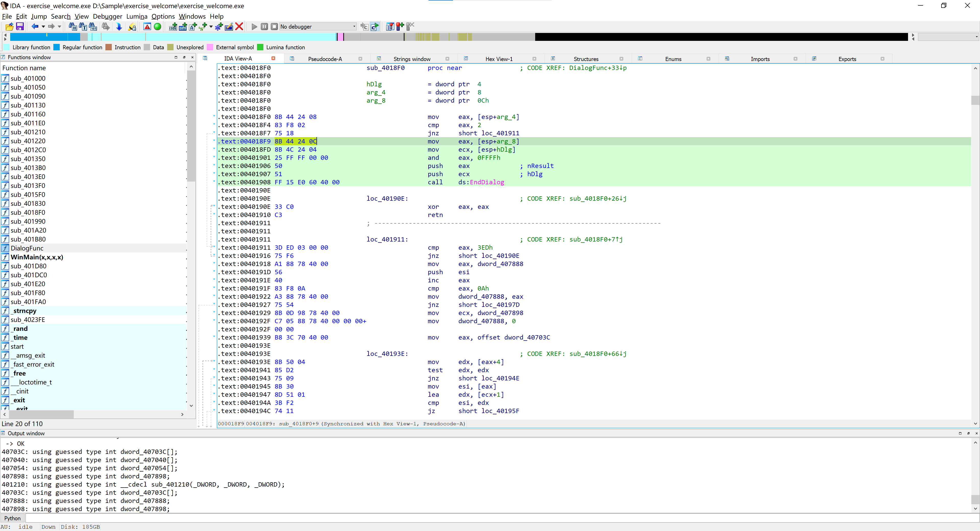Click the blue down arrow jump icon
The image size is (980, 531).
coord(119,27)
